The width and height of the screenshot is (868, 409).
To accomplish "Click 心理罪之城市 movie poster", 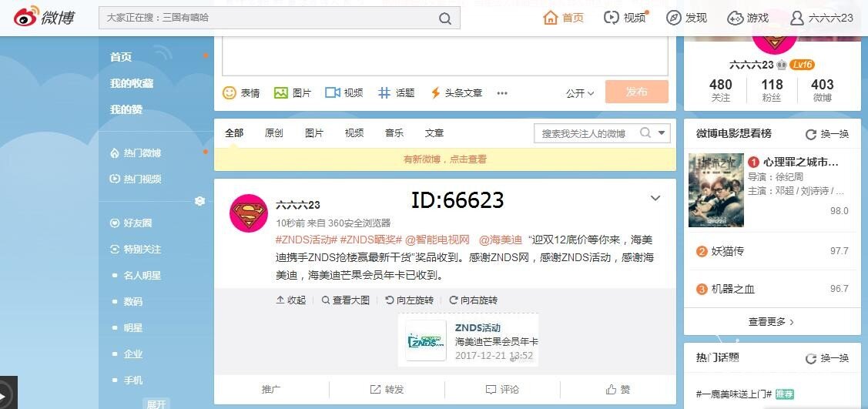I will pyautogui.click(x=716, y=189).
